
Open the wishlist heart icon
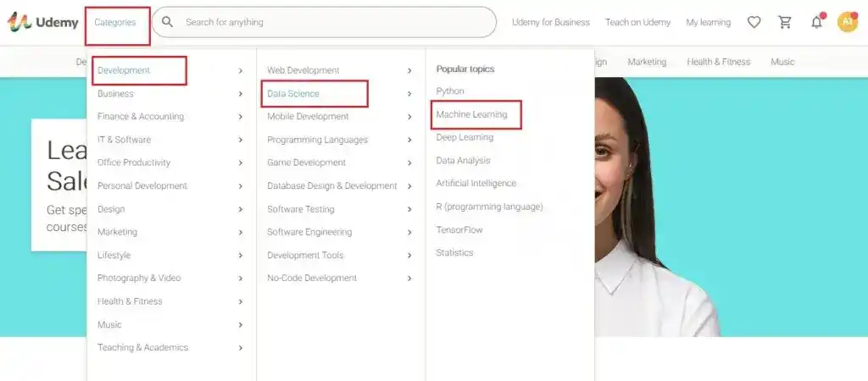tap(754, 23)
